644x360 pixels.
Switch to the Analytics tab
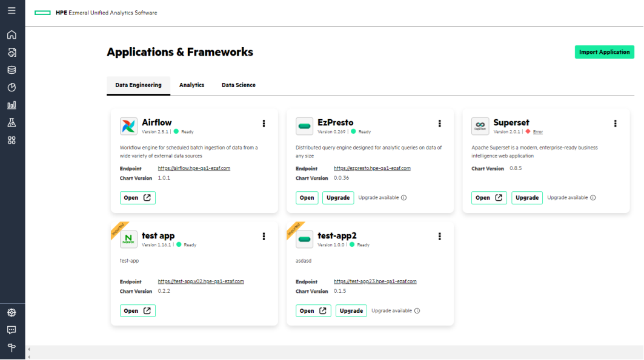click(x=191, y=85)
